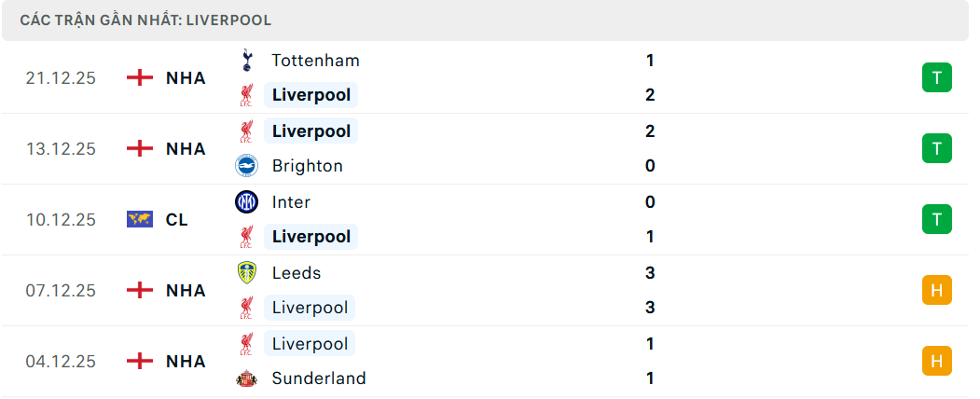Click the 07.12.25 match date
This screenshot has width=980, height=399.
coord(61,291)
